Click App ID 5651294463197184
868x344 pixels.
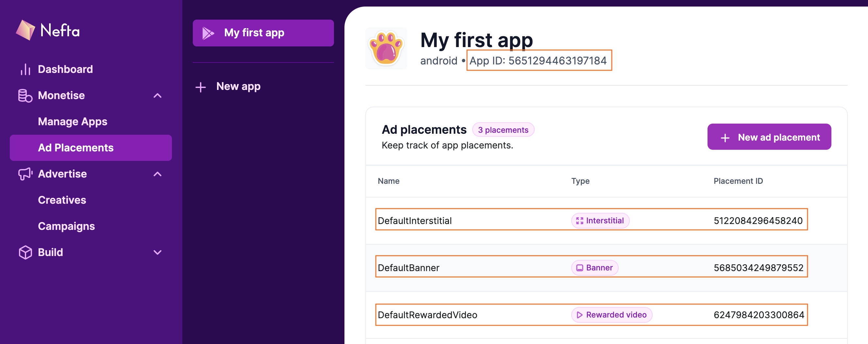click(538, 61)
